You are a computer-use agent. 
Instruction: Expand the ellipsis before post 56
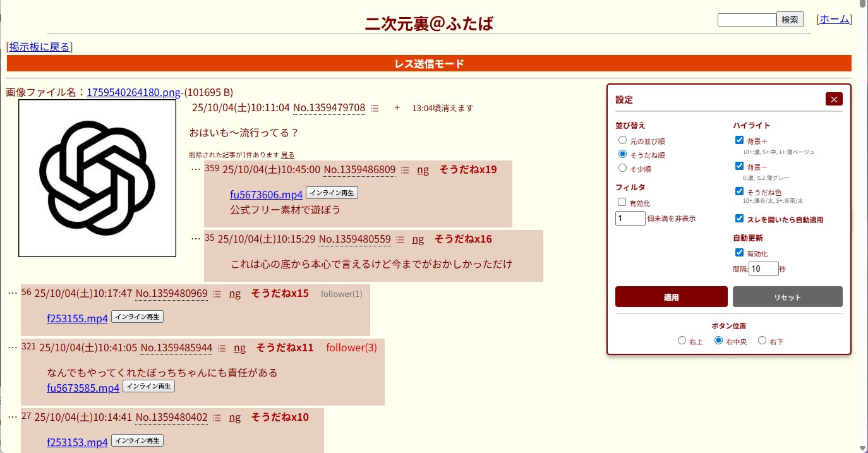(13, 293)
